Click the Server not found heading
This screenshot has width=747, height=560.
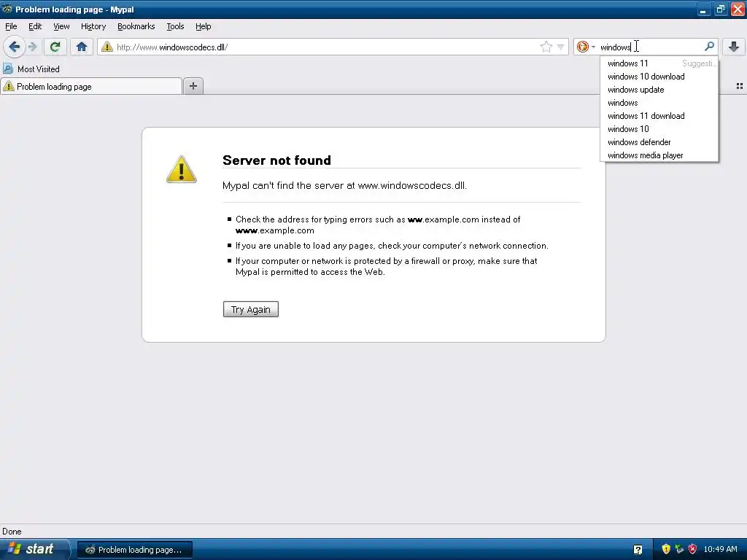(276, 160)
